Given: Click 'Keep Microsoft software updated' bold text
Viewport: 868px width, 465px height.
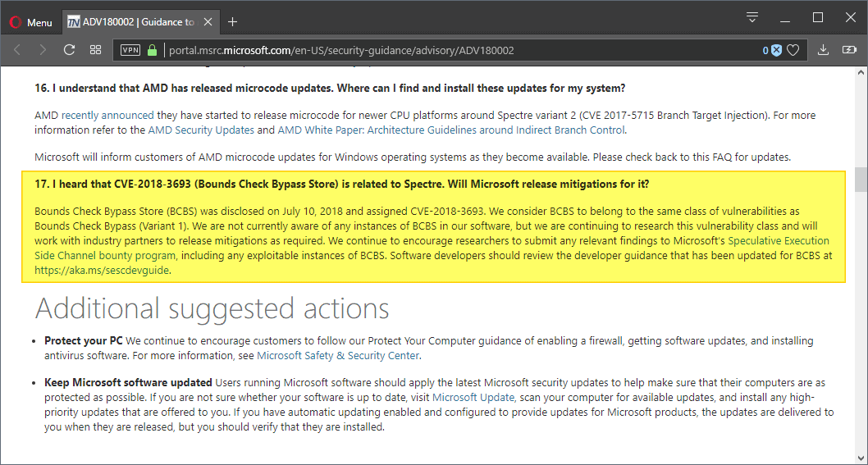Looking at the screenshot, I should pos(129,382).
